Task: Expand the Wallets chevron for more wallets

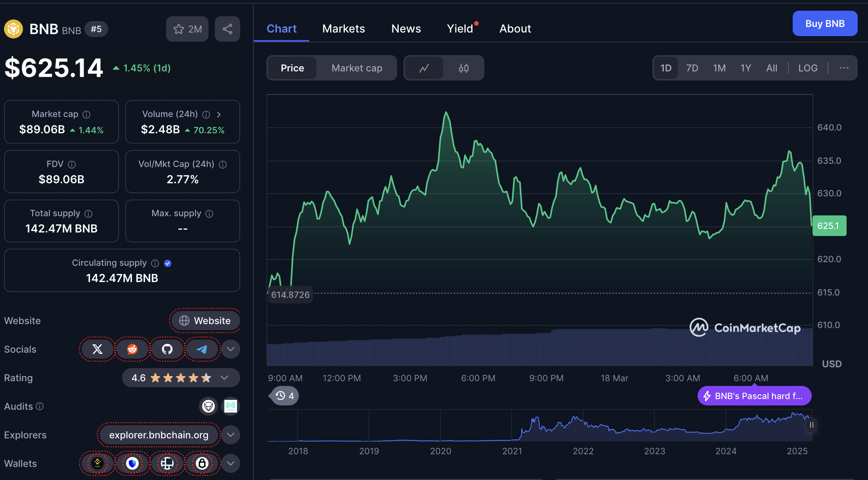Action: pos(230,463)
